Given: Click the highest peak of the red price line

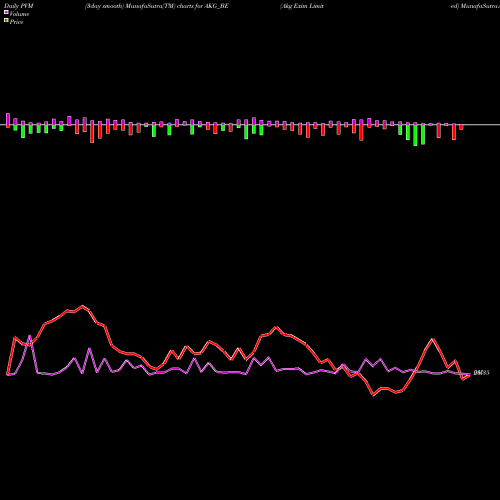Looking at the screenshot, I should click(82, 306).
